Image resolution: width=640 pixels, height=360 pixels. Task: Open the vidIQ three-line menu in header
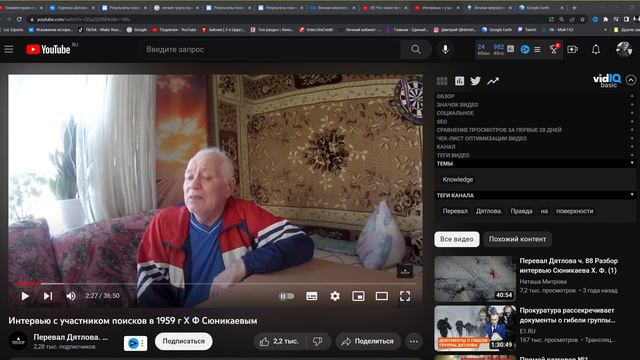pos(537,49)
